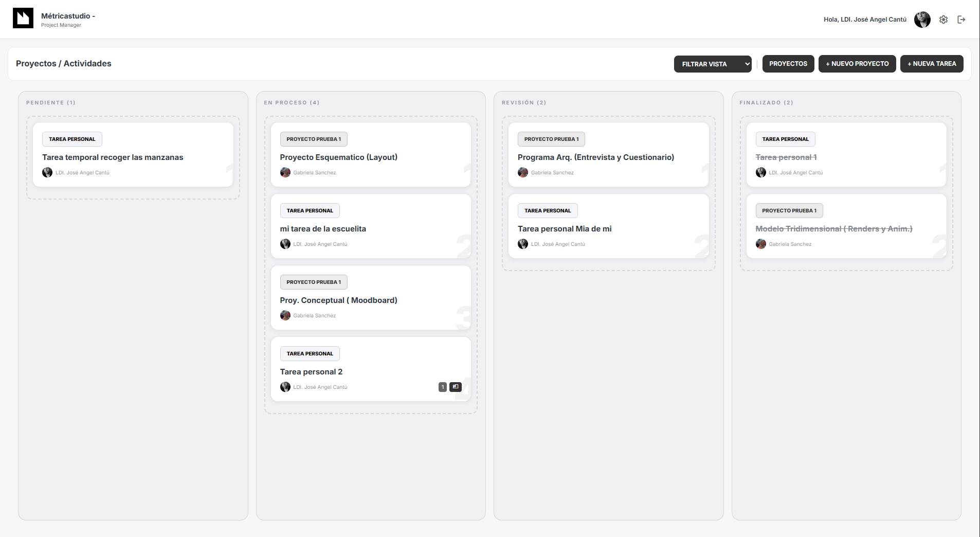Click the Métricastudio logo
This screenshot has height=537, width=980.
click(x=23, y=19)
